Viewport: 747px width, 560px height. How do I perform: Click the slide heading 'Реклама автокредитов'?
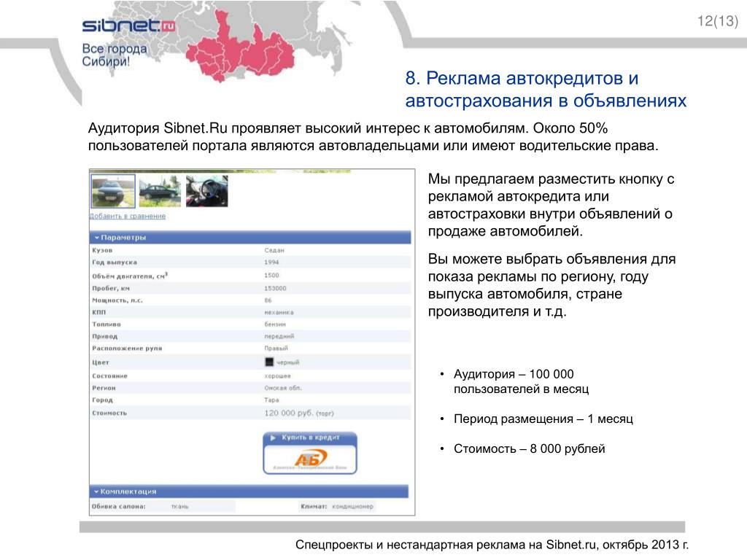[532, 78]
